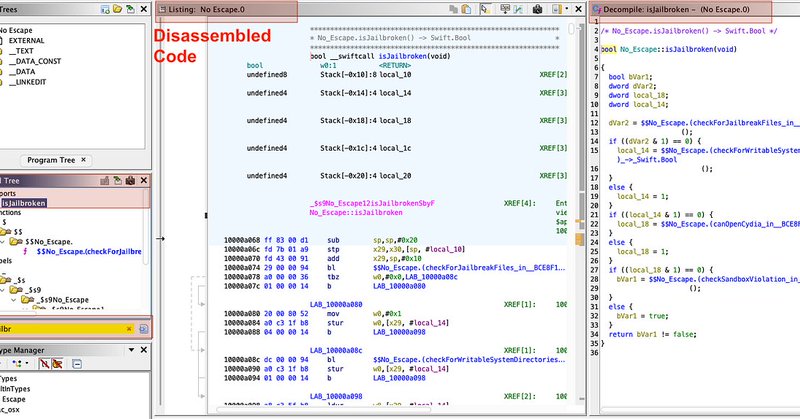Open Data Type Manager dropdown menu arrow
The height and width of the screenshot is (419, 800).
click(x=132, y=350)
